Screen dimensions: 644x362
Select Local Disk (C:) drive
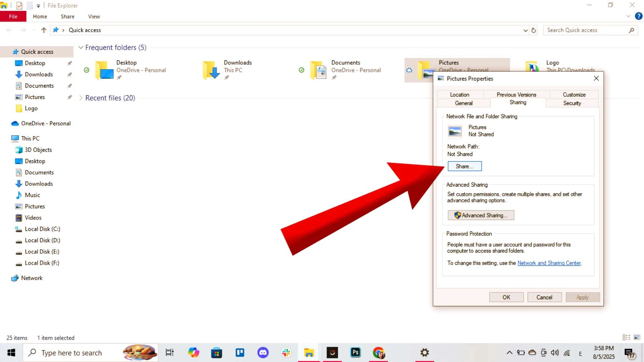[x=42, y=229]
